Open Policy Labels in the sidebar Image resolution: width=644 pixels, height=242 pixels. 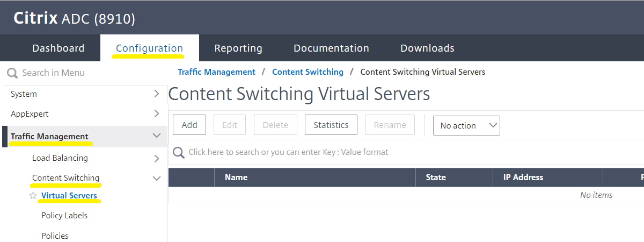(x=64, y=216)
